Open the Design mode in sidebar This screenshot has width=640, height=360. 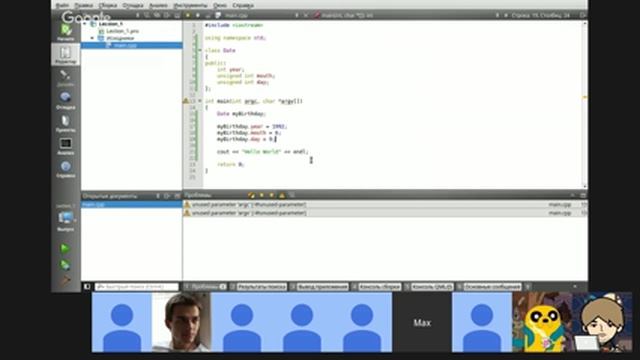click(65, 78)
